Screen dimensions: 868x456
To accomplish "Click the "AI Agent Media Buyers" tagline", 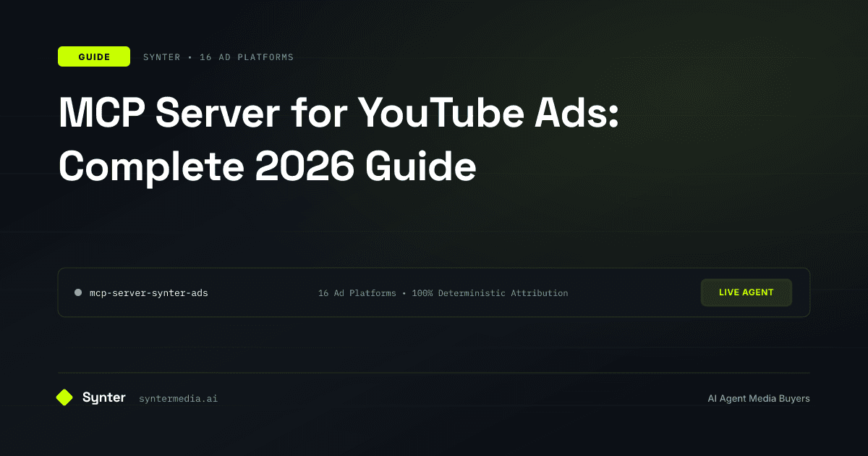I will [759, 399].
